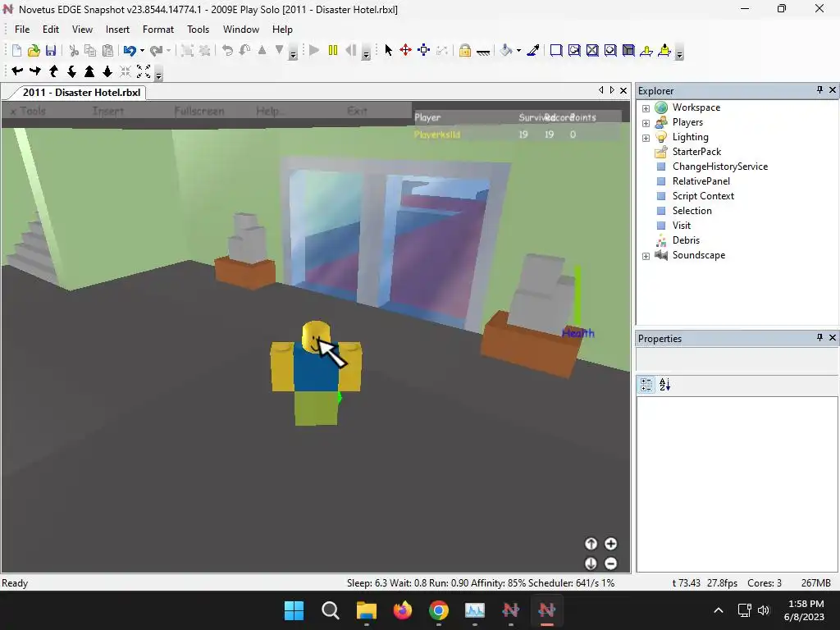Expand the Lighting tree node
The height and width of the screenshot is (630, 840).
click(x=646, y=138)
